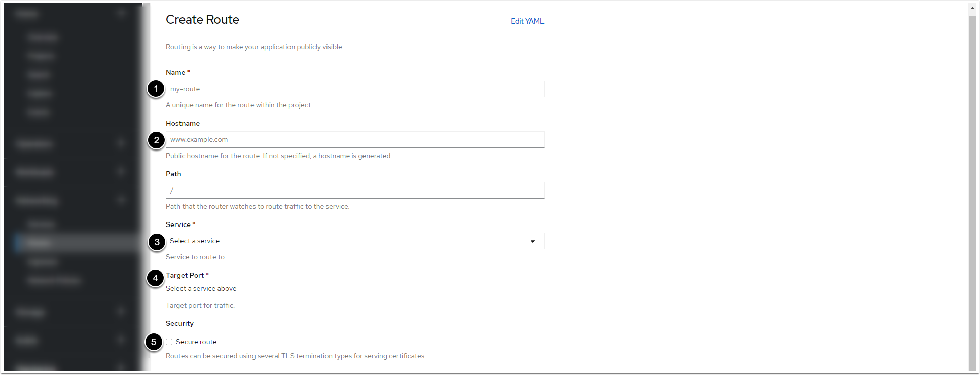Click the Security section heading

tap(179, 324)
